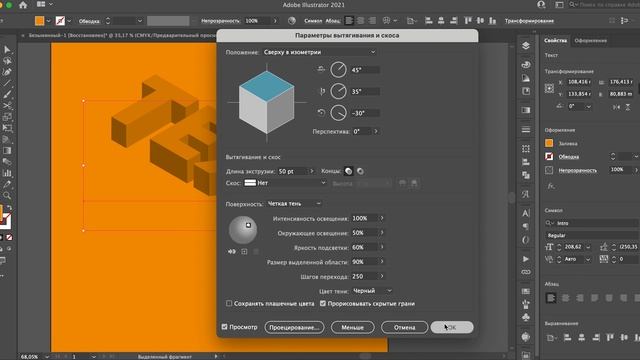This screenshot has height=360, width=640.
Task: Select the Zoom magnifier tool
Action: pyautogui.click(x=7, y=196)
